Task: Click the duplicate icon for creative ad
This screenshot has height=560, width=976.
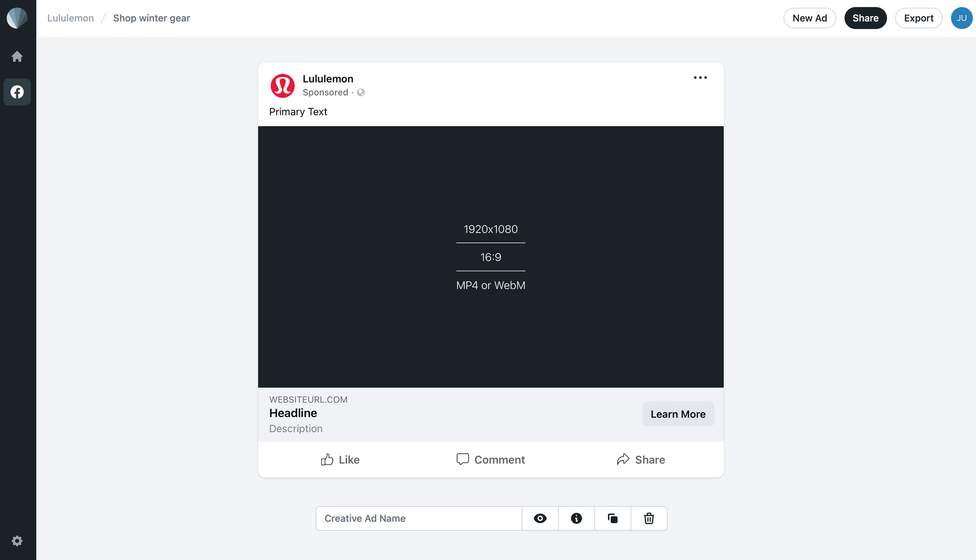Action: 612,519
